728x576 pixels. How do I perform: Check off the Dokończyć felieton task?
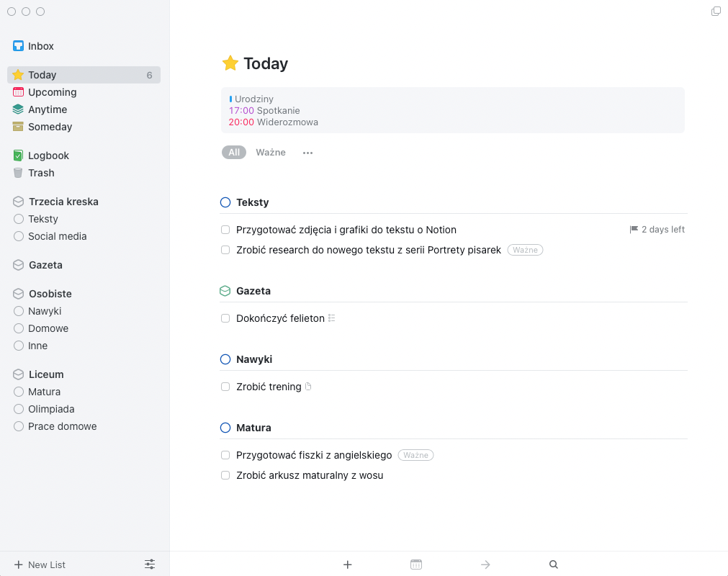click(x=225, y=318)
